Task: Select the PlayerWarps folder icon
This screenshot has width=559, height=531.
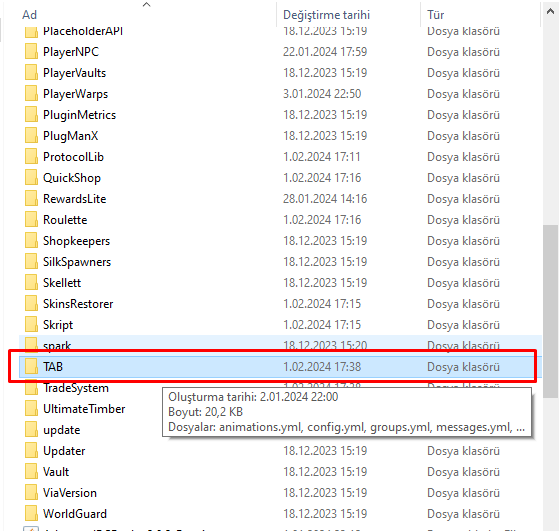Action: [x=31, y=94]
